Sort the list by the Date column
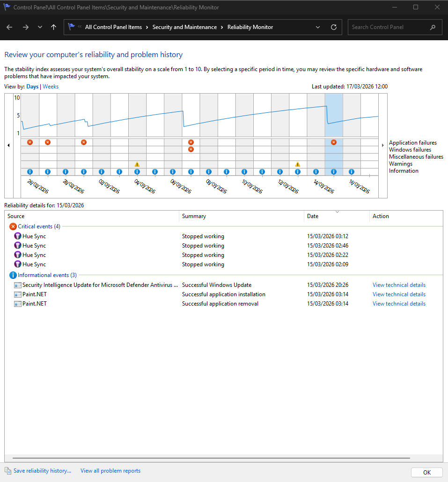 (337, 216)
